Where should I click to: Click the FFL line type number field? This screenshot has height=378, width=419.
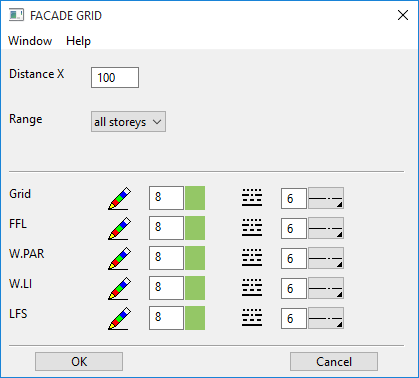click(294, 229)
